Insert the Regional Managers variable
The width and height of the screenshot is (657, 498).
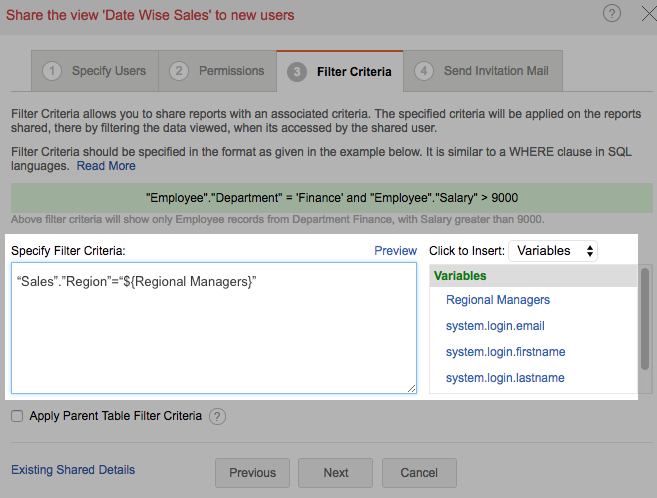tap(498, 300)
